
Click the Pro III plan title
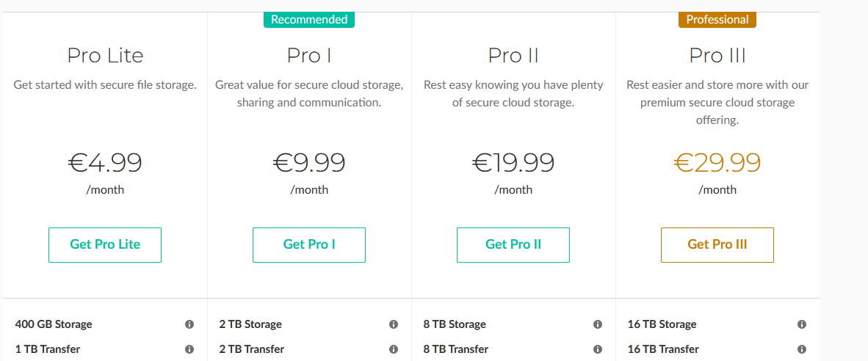(717, 56)
